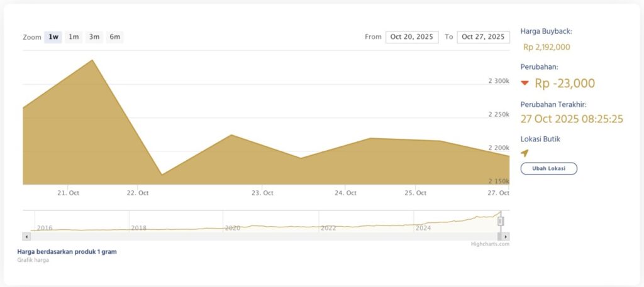This screenshot has width=644, height=287.
Task: Click the navigator scrollbar right arrow
Action: pos(506,237)
